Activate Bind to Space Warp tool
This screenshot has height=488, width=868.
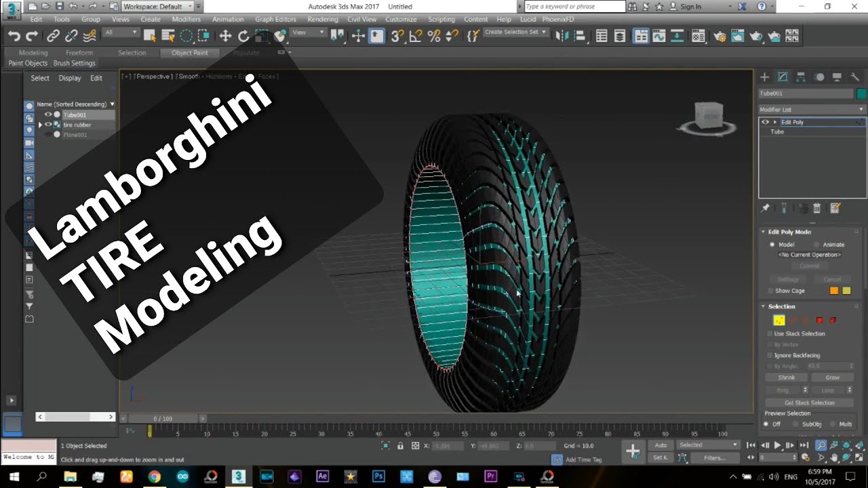[89, 36]
